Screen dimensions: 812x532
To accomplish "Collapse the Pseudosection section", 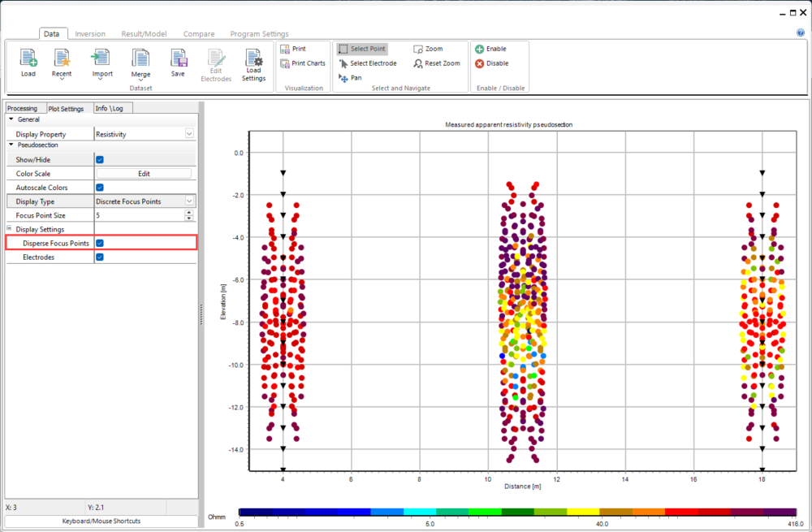I will 11,145.
